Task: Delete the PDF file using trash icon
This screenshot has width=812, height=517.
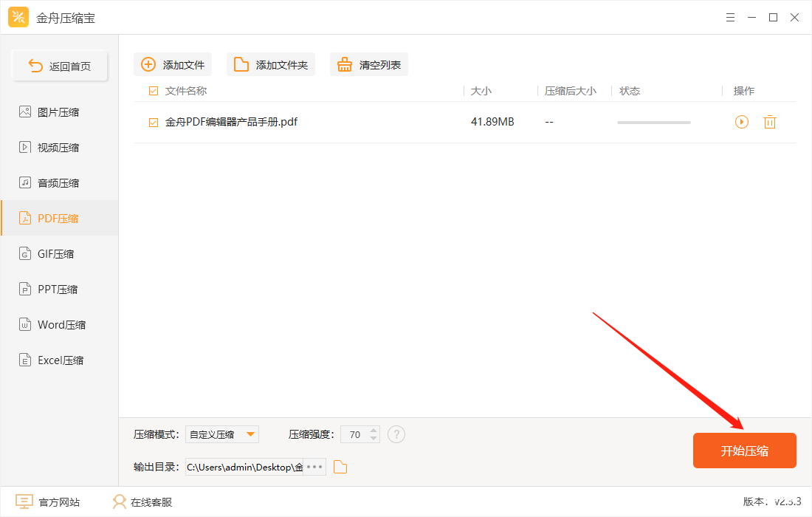Action: click(770, 122)
